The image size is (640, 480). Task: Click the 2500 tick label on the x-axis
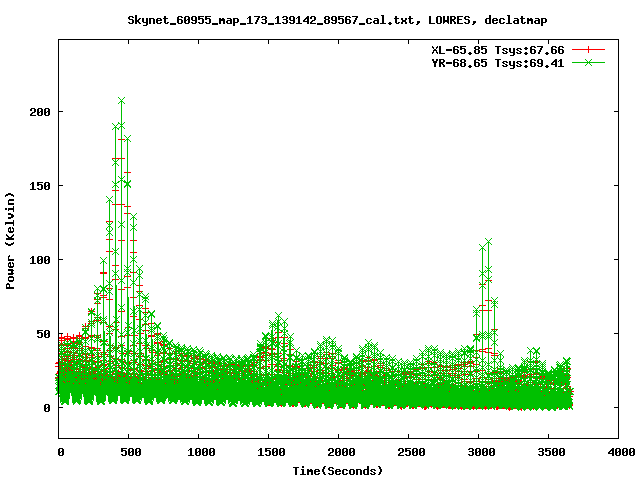pyautogui.click(x=409, y=452)
